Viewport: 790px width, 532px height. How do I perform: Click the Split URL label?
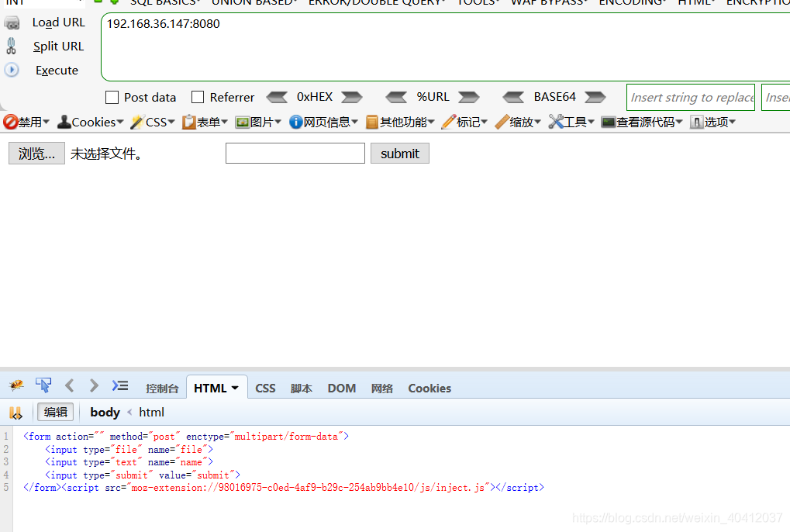click(x=58, y=47)
